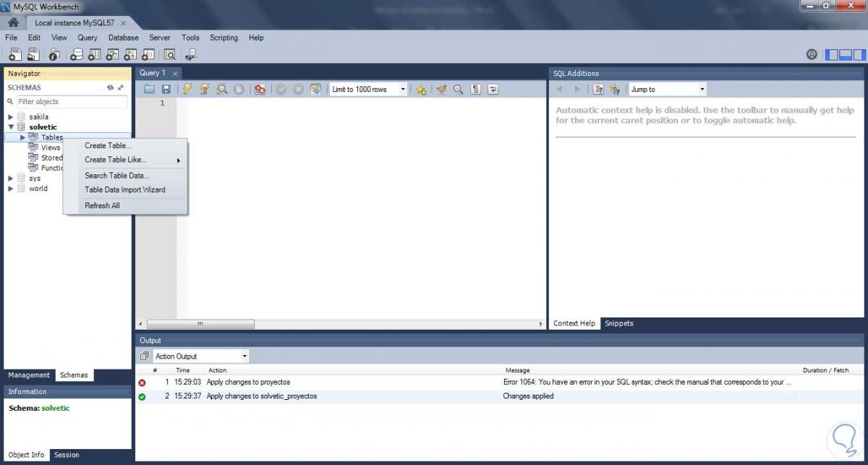This screenshot has height=465, width=868.
Task: Get context help for the caret position
Action: tap(598, 90)
